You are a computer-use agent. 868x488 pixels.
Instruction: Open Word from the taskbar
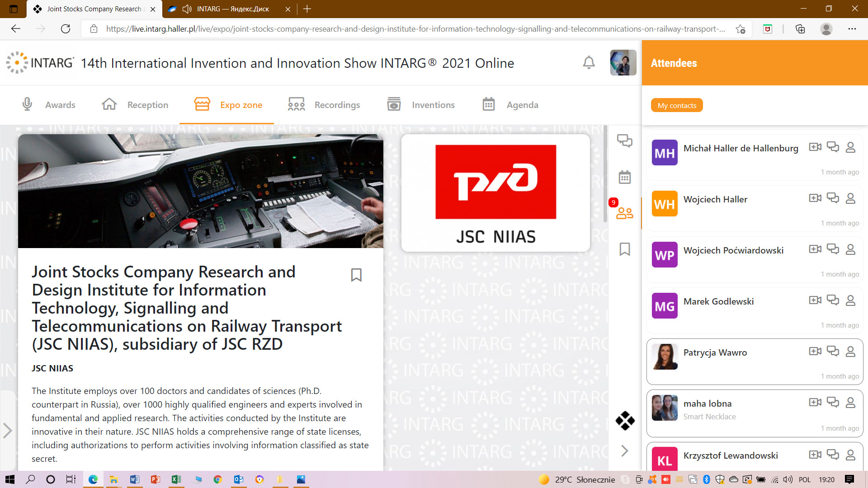point(134,479)
